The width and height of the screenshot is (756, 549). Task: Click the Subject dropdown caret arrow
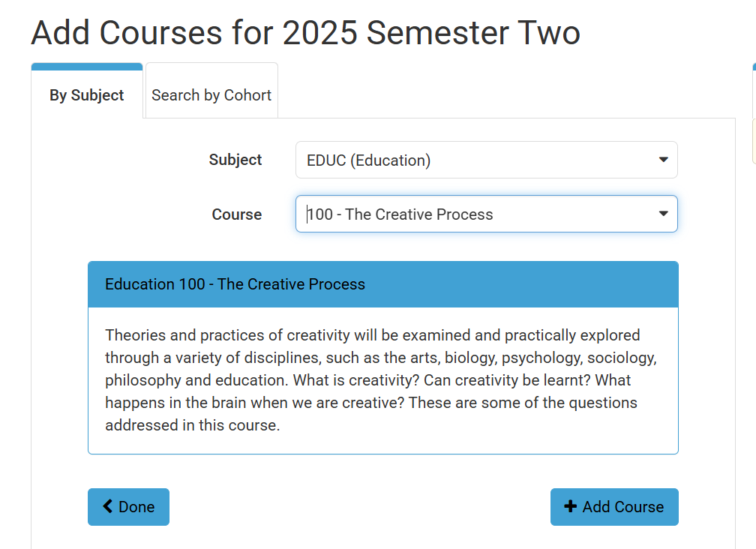[x=663, y=160]
